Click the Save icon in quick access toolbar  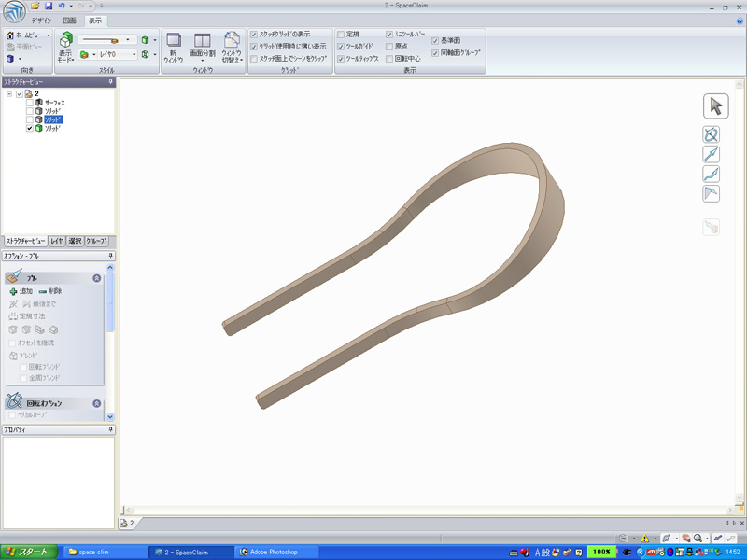click(48, 7)
